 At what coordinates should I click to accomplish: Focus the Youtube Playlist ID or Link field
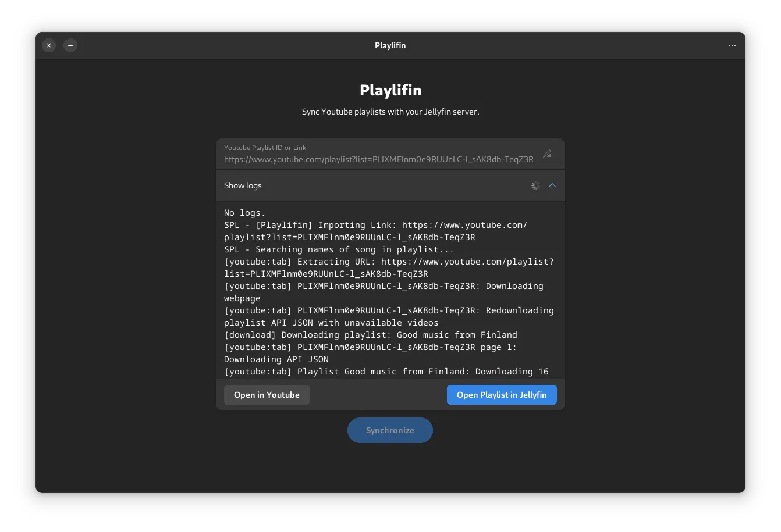click(x=378, y=159)
